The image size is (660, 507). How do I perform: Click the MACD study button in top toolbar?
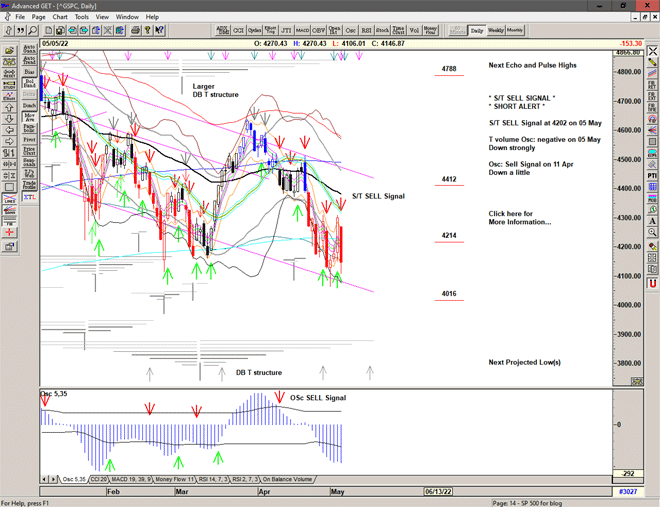(x=302, y=30)
